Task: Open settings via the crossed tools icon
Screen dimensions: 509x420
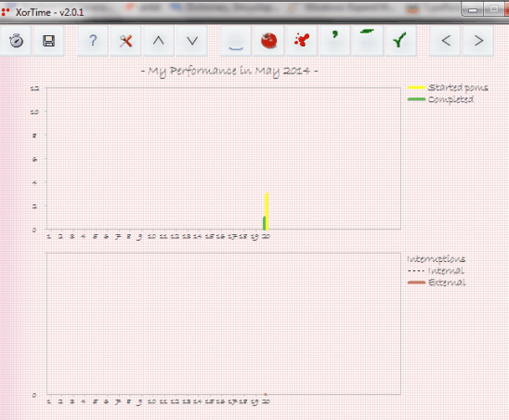Action: tap(125, 41)
